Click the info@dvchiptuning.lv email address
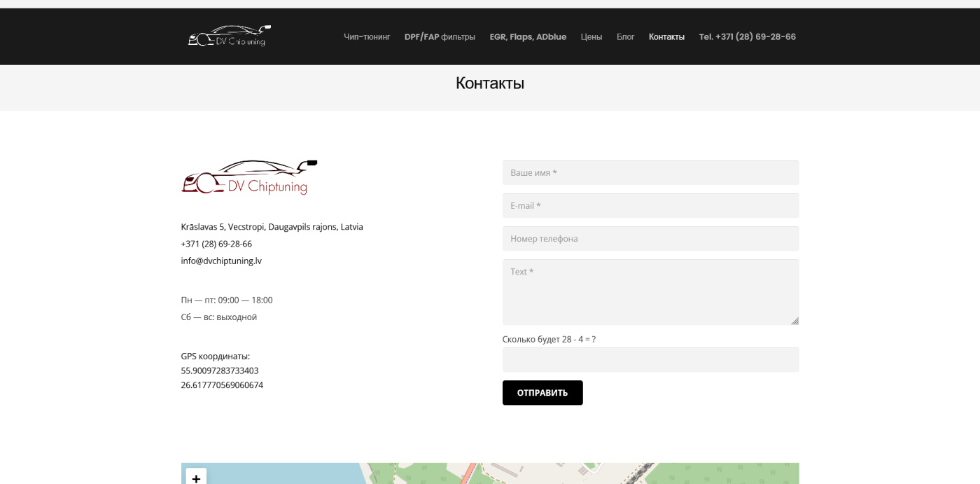 tap(221, 261)
